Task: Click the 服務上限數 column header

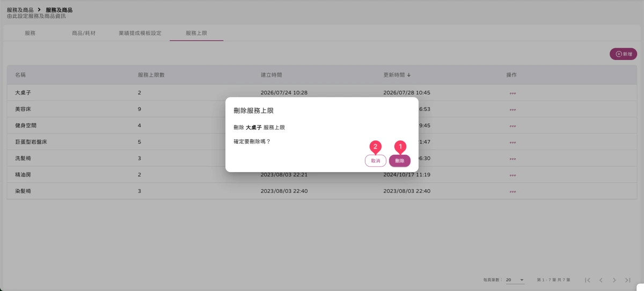Action: point(151,75)
